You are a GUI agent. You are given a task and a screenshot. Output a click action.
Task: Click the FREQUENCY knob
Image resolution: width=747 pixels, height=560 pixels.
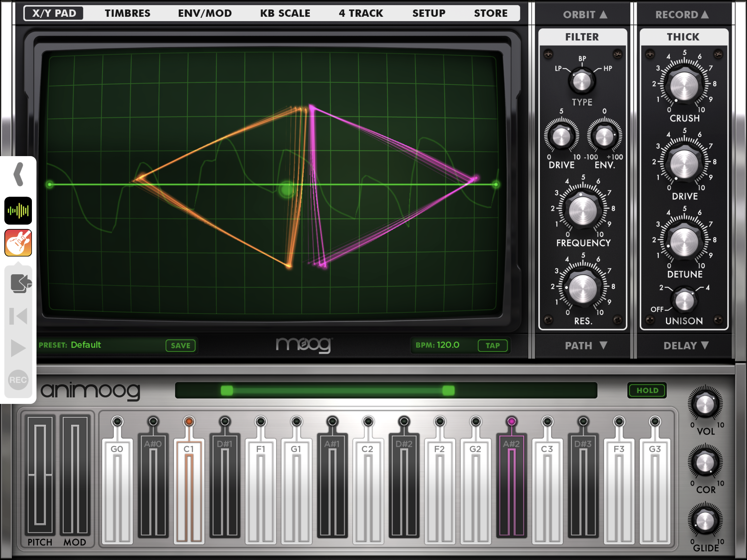click(582, 211)
